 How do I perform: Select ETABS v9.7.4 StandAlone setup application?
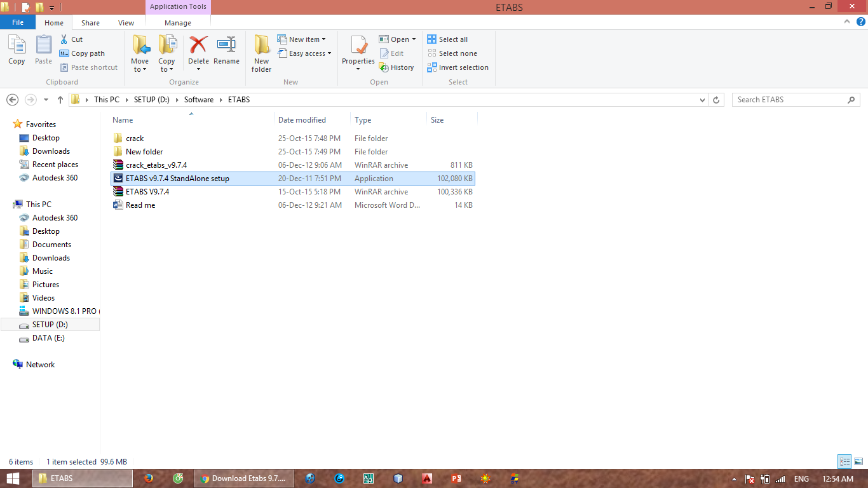click(293, 179)
